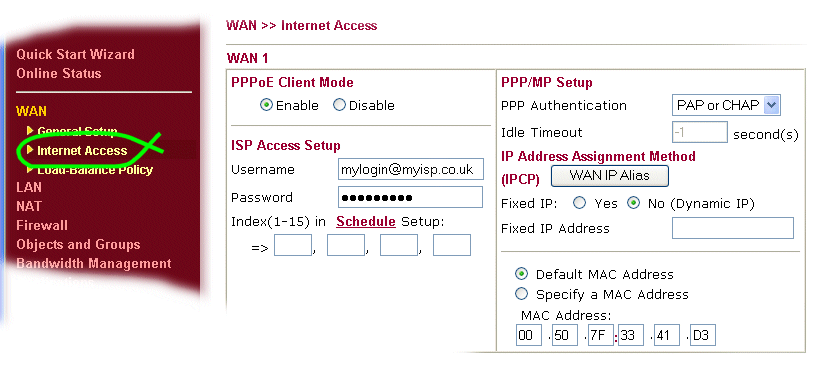Expand the WAN menu section

(31, 112)
